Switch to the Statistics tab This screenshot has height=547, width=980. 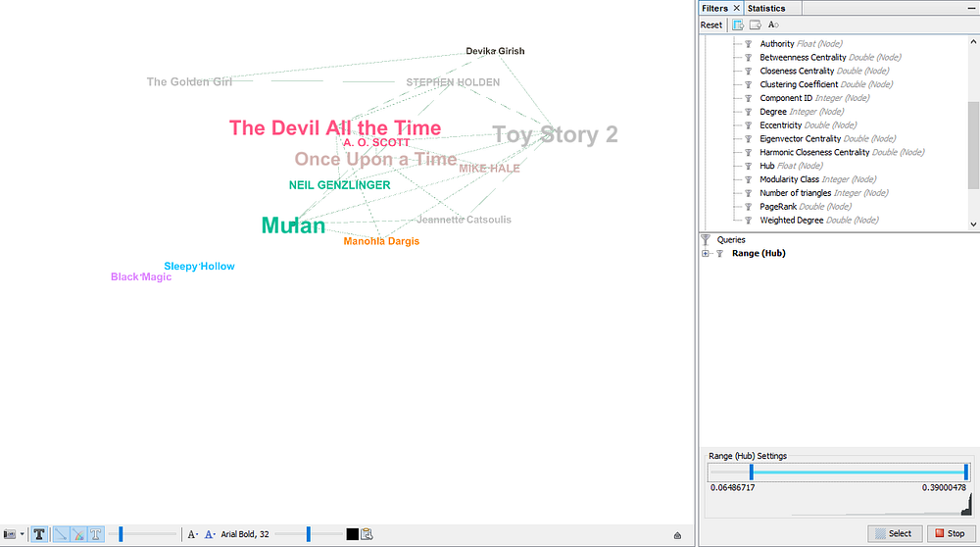pyautogui.click(x=766, y=8)
